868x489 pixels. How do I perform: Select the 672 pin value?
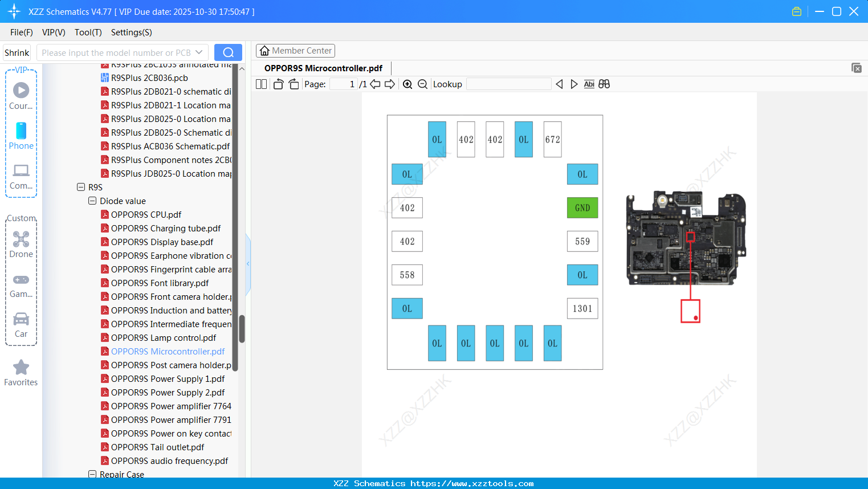click(553, 140)
